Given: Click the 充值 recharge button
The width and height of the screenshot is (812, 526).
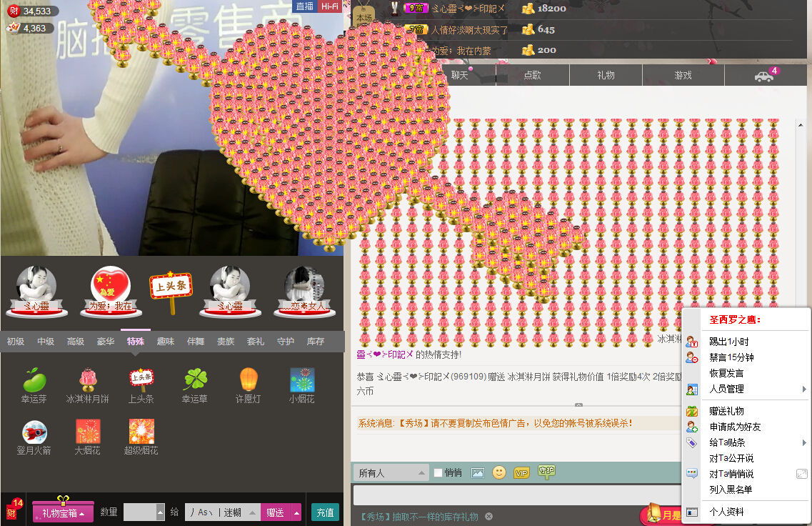Looking at the screenshot, I should (325, 512).
